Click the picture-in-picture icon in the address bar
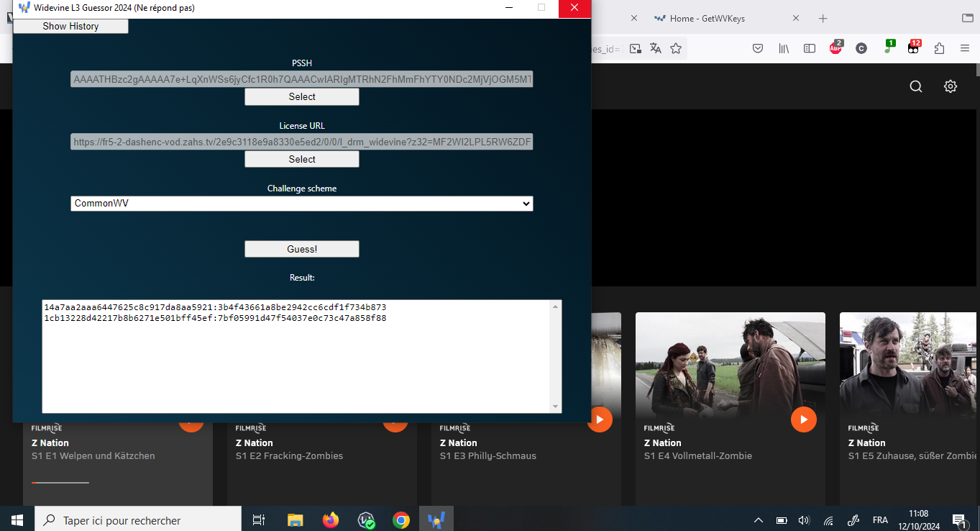The height and width of the screenshot is (531, 980). point(635,48)
